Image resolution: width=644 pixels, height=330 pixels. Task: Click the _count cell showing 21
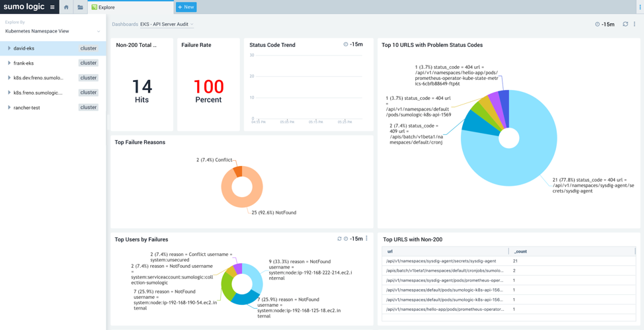pyautogui.click(x=516, y=261)
